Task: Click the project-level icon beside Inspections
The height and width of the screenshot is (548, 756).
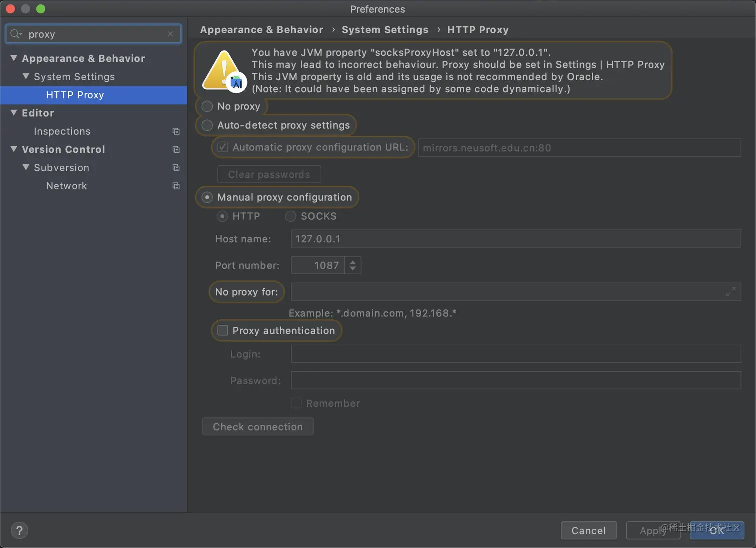Action: pos(176,131)
